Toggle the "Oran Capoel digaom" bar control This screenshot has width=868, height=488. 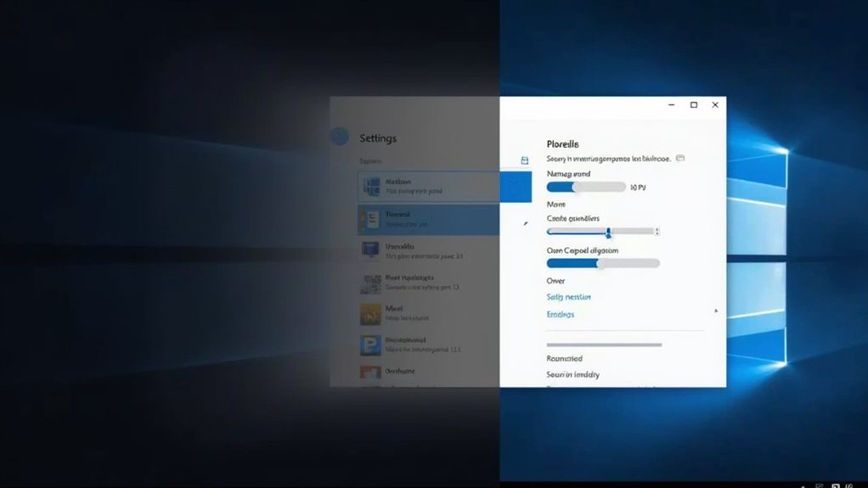point(603,263)
